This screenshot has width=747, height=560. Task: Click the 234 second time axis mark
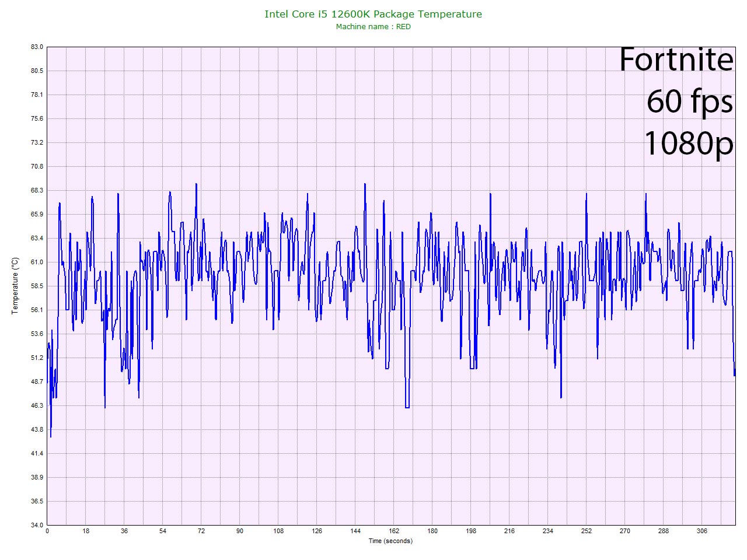point(548,531)
